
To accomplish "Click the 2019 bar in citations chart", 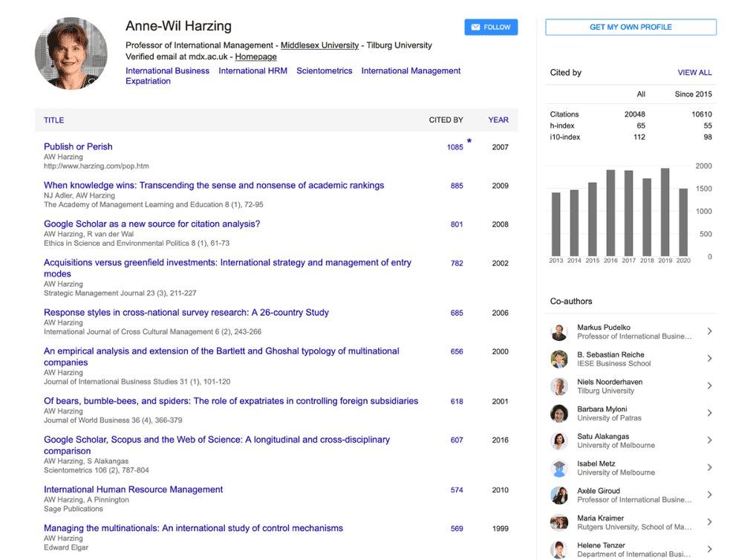I will coord(665,212).
